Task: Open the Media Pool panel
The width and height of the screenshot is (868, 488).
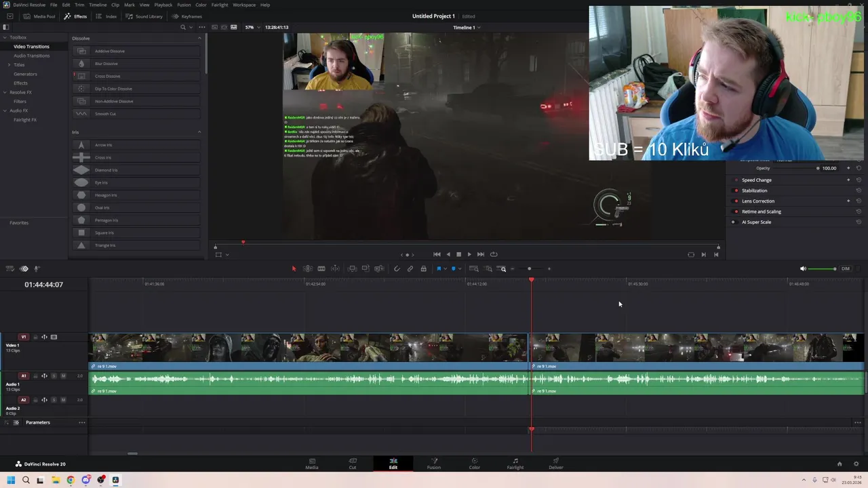Action: point(39,16)
